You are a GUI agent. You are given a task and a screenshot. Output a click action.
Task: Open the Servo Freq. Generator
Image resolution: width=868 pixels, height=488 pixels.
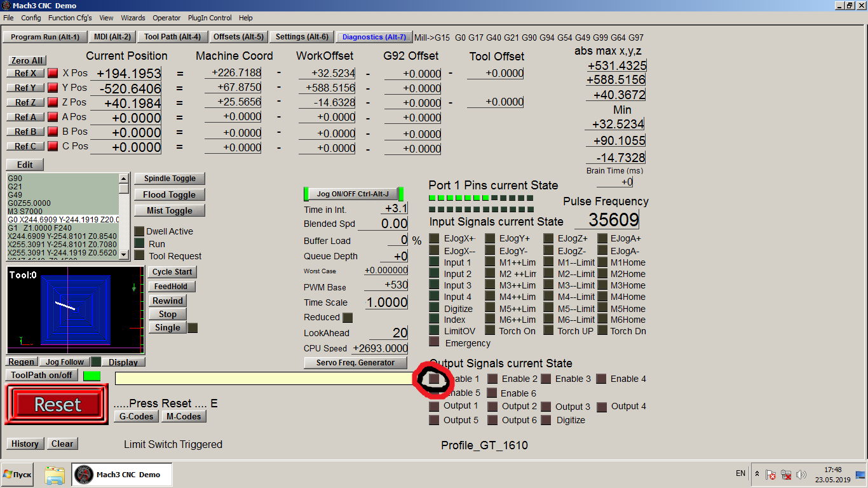point(356,363)
